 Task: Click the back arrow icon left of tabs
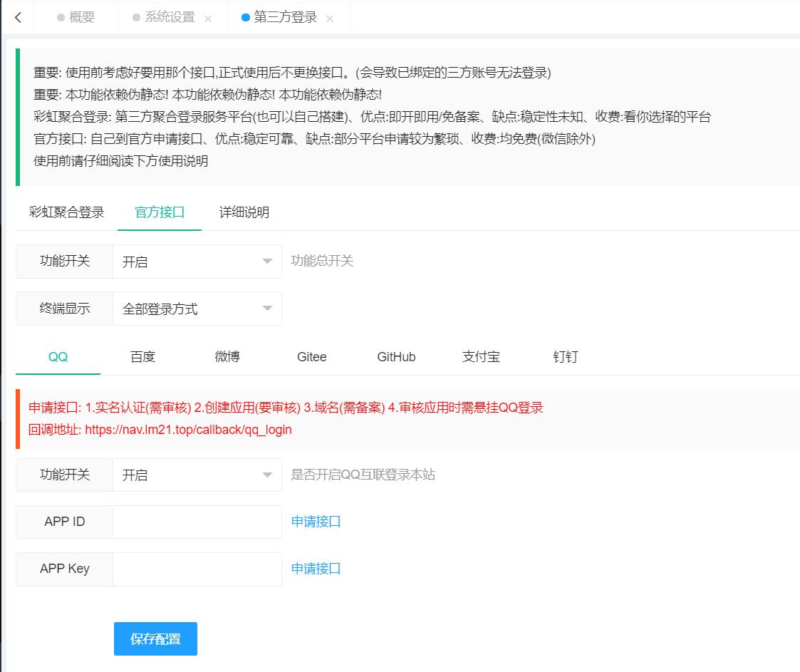click(x=18, y=18)
